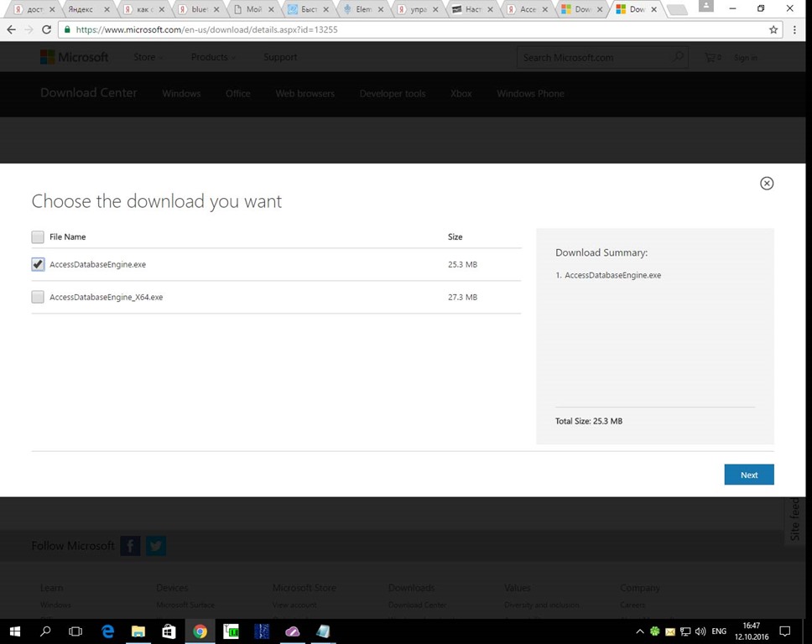The image size is (812, 644).
Task: Open the Store menu in the header
Action: (x=148, y=57)
